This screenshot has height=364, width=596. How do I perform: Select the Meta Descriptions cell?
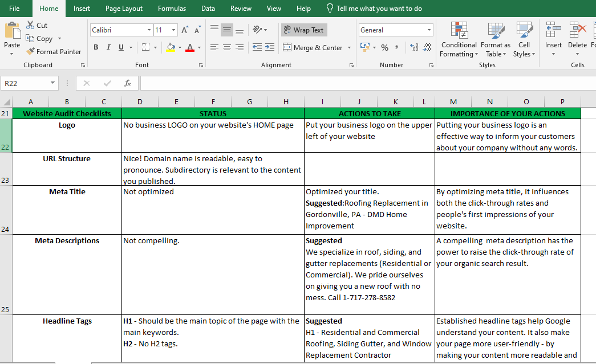pos(67,275)
